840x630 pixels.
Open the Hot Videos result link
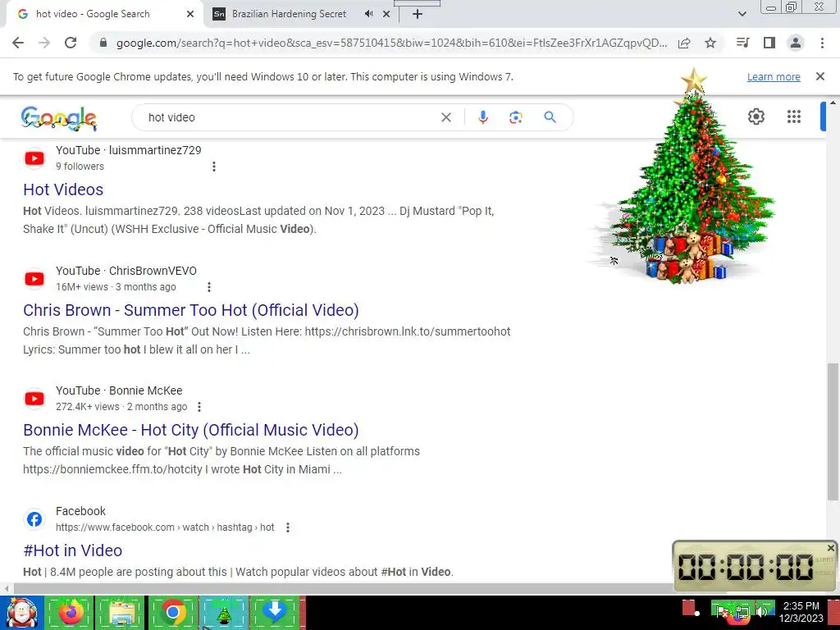click(x=63, y=189)
